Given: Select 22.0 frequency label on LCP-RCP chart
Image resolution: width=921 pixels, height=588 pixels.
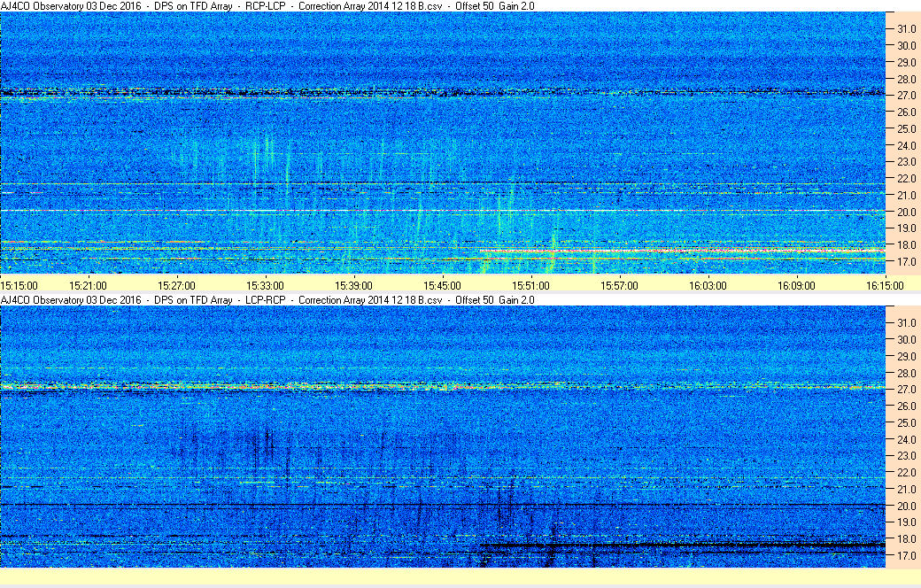Looking at the screenshot, I should [906, 472].
